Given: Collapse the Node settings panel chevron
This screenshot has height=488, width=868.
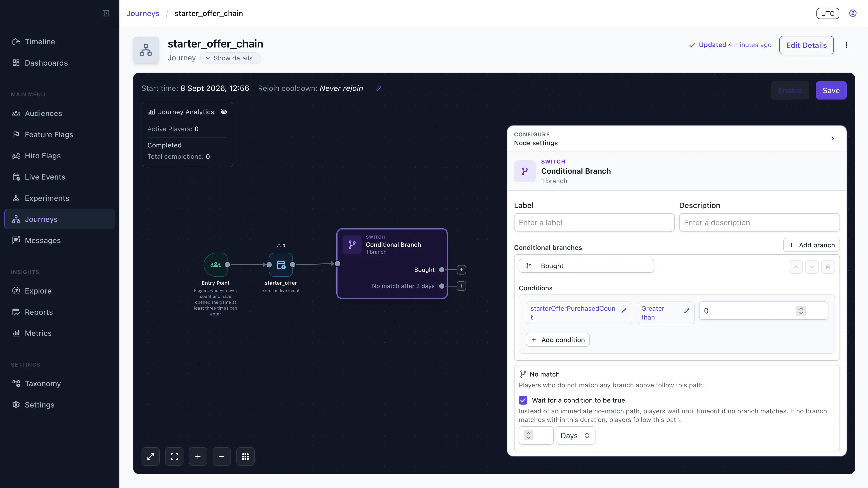Looking at the screenshot, I should [x=833, y=139].
